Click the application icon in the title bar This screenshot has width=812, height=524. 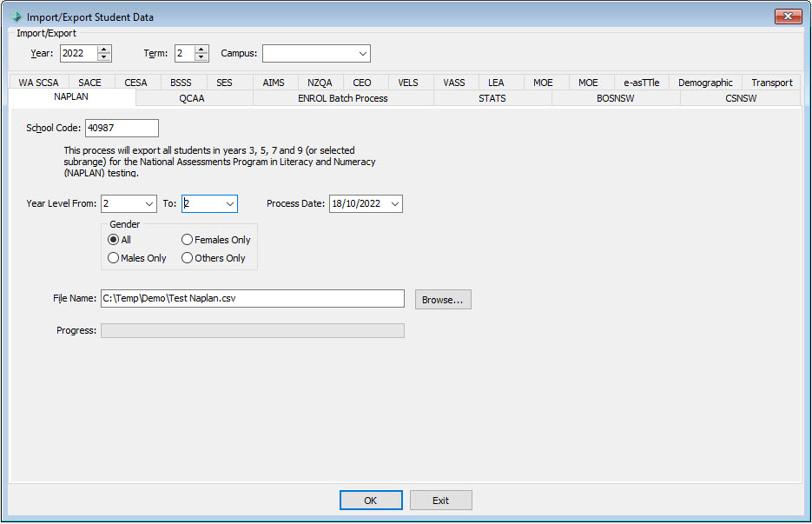click(16, 17)
